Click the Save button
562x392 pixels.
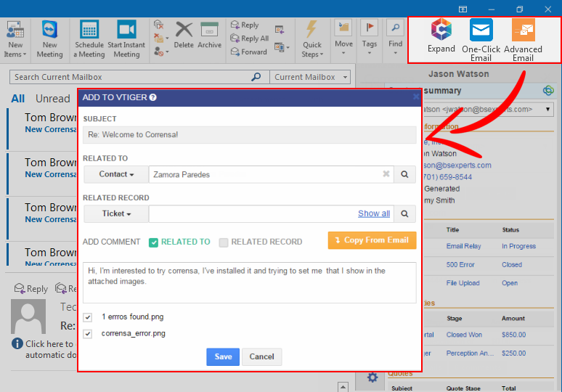click(x=223, y=356)
